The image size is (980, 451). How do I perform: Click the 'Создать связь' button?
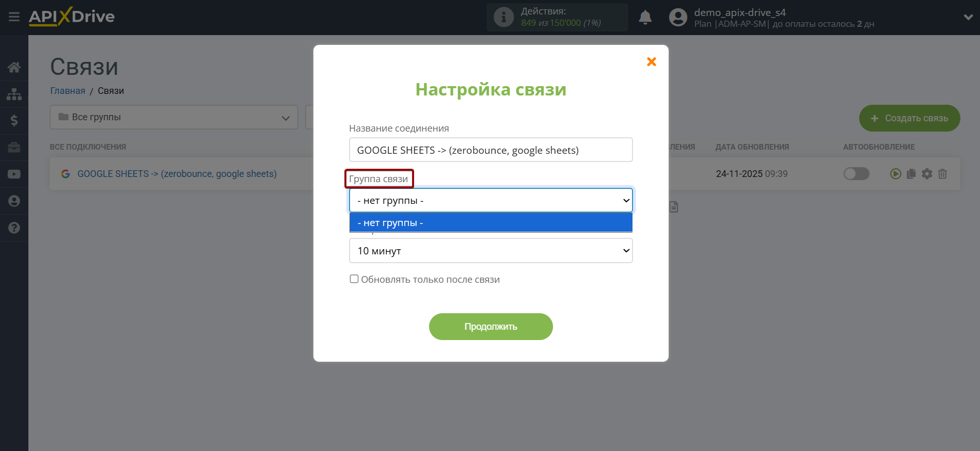tap(909, 118)
